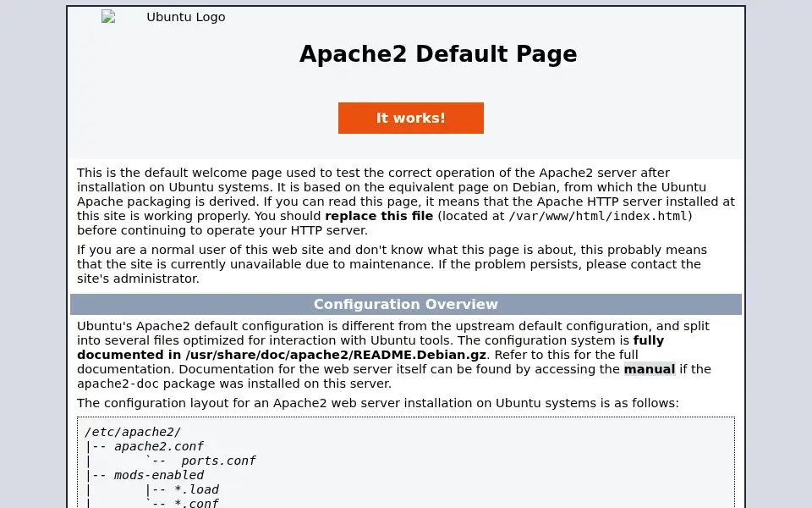The width and height of the screenshot is (812, 508).
Task: Click the "Apache2 Default Page" heading
Action: [438, 54]
